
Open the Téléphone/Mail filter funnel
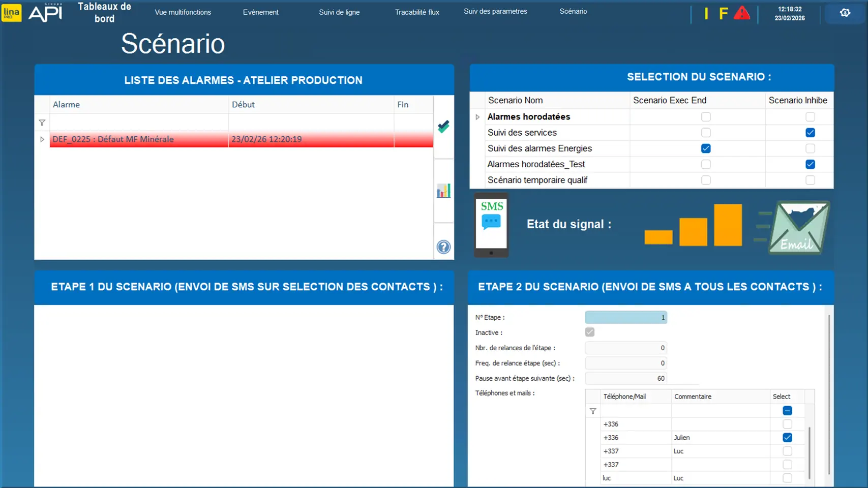pyautogui.click(x=593, y=411)
